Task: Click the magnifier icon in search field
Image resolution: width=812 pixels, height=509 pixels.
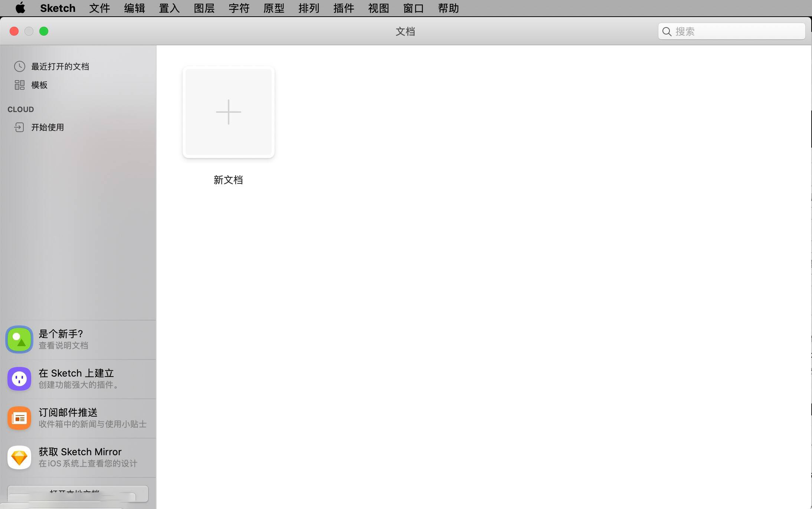Action: coord(667,32)
